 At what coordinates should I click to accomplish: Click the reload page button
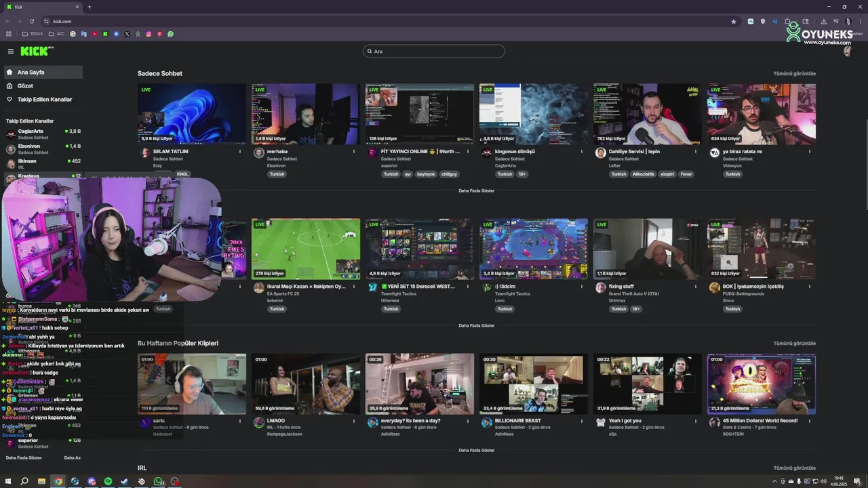pos(31,21)
